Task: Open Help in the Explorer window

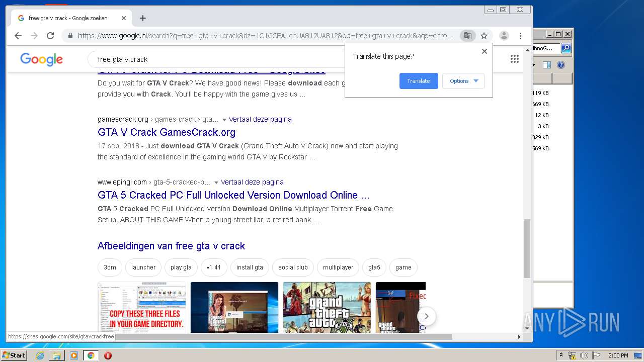Action: (x=561, y=65)
